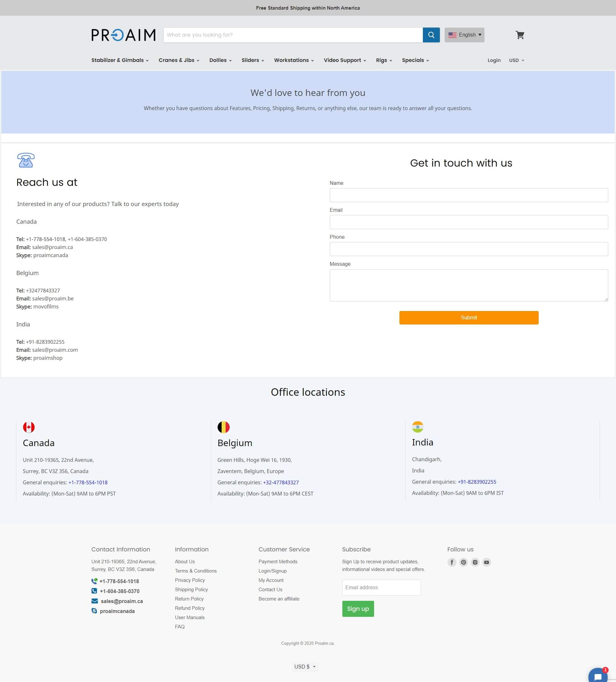
Task: Open the Instagram social icon
Action: pyautogui.click(x=475, y=562)
